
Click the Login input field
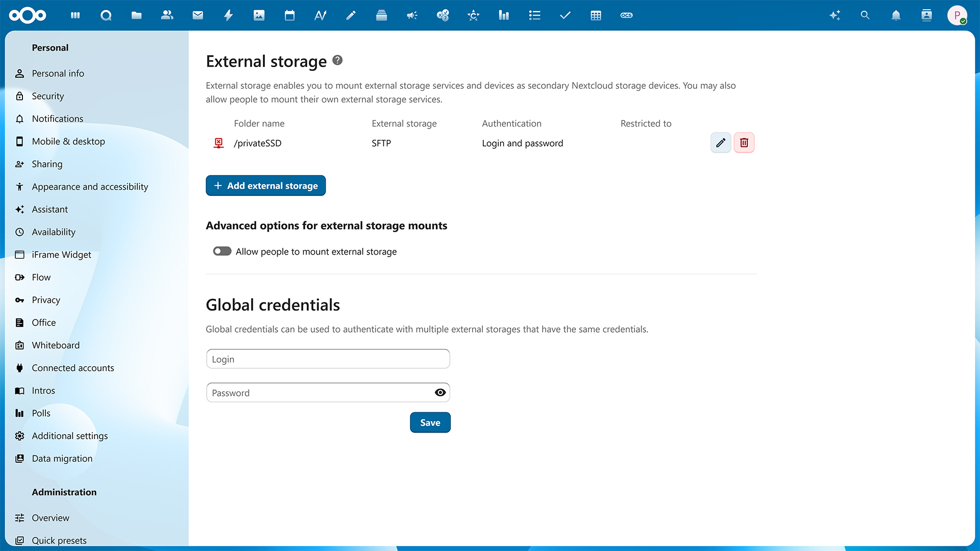coord(328,359)
